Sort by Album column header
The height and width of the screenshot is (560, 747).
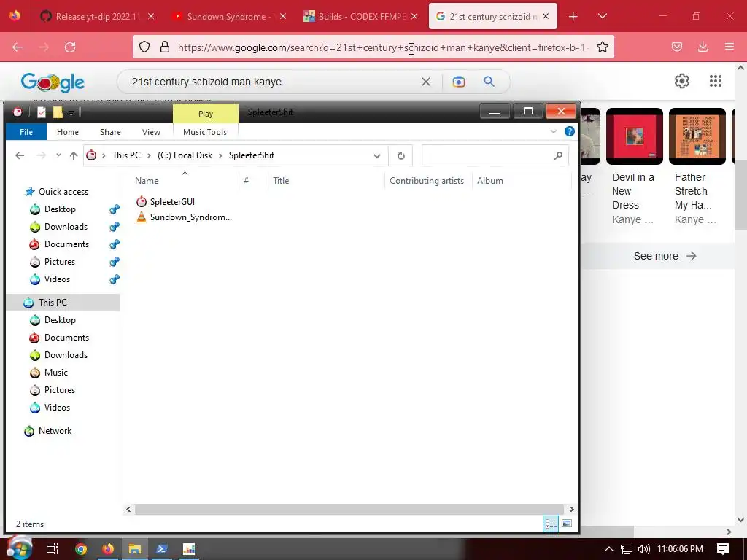click(489, 181)
